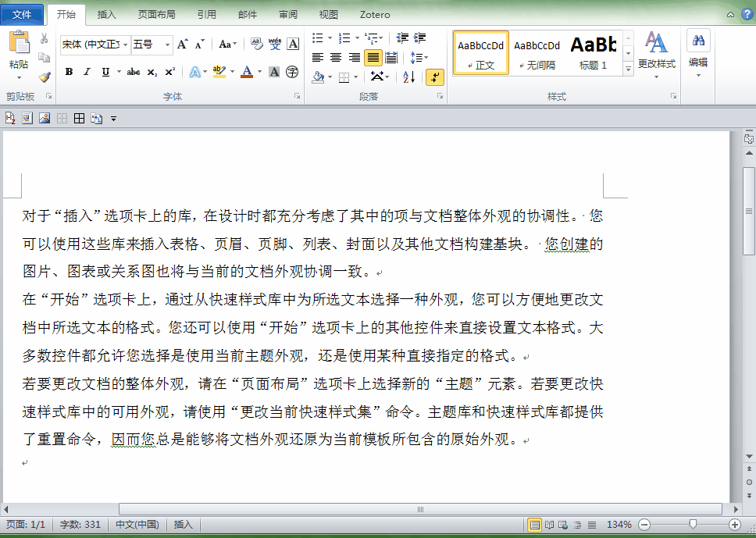Toggle center paragraph alignment
This screenshot has height=538, width=756.
tap(336, 57)
